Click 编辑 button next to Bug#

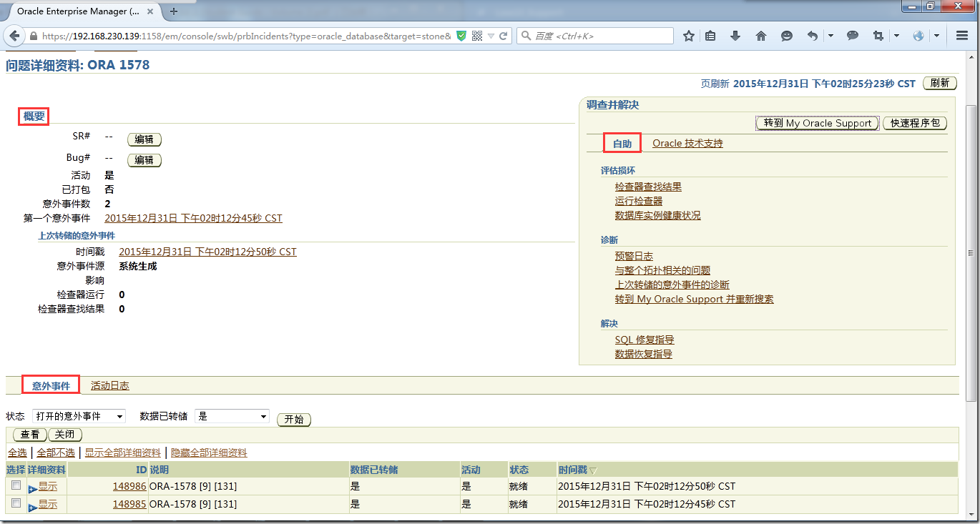coord(144,160)
